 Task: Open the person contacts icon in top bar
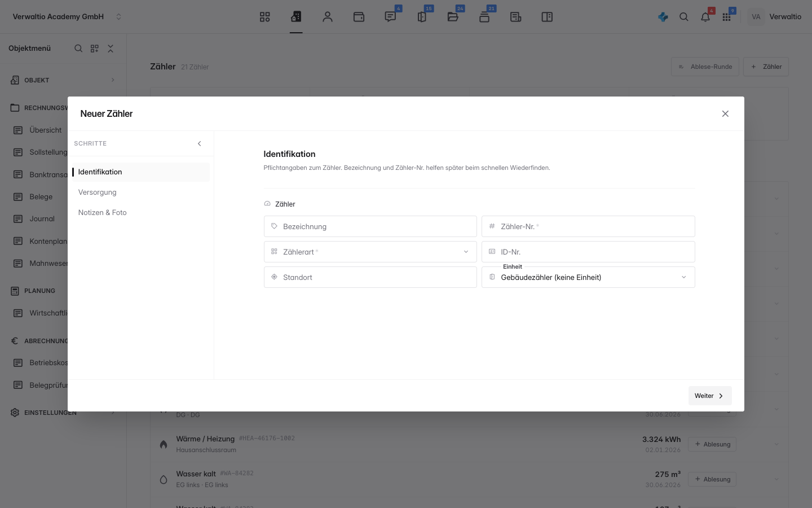328,17
